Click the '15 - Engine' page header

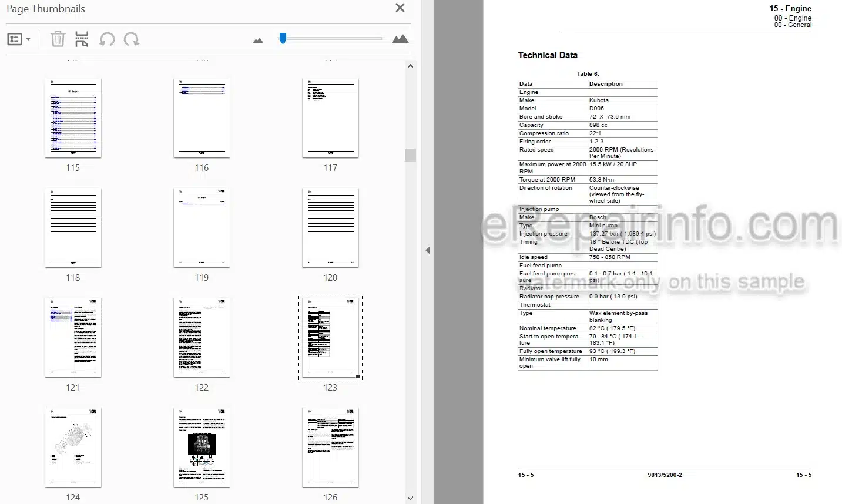[790, 8]
